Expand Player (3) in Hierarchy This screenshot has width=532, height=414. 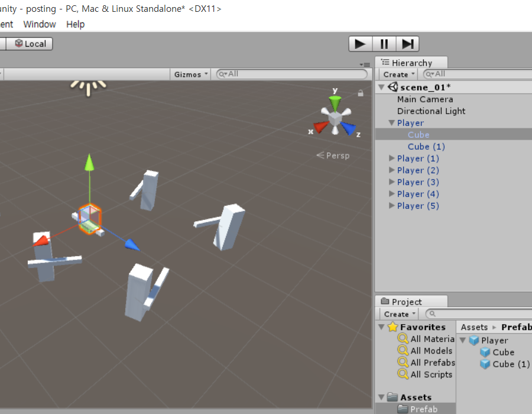pos(391,182)
